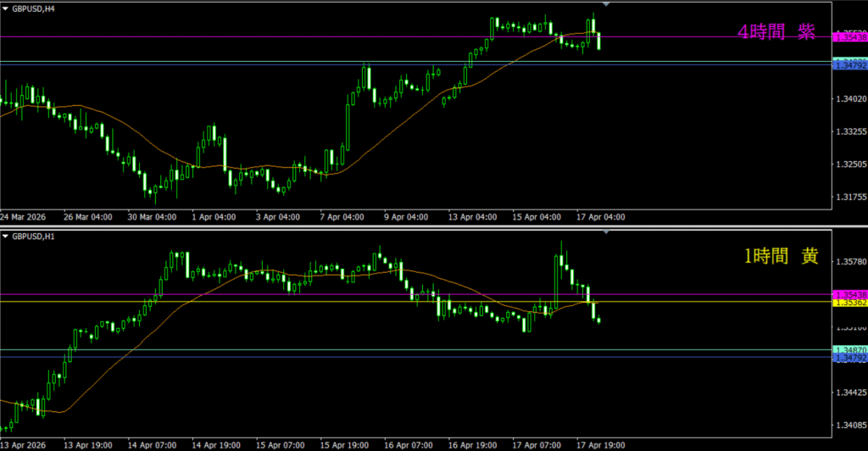Screen dimensions: 868x451
Task: Click the blue 1.34792 price tag on H1 chart
Action: point(849,358)
